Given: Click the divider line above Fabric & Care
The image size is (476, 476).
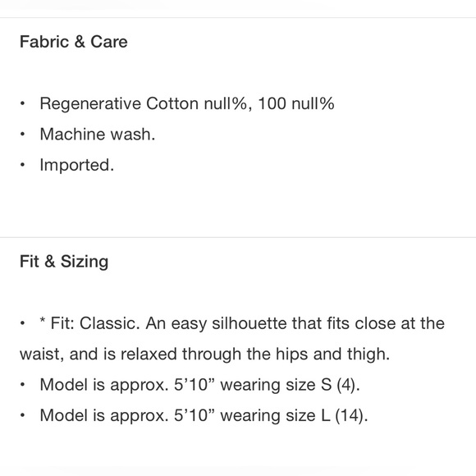Looking at the screenshot, I should point(238,18).
